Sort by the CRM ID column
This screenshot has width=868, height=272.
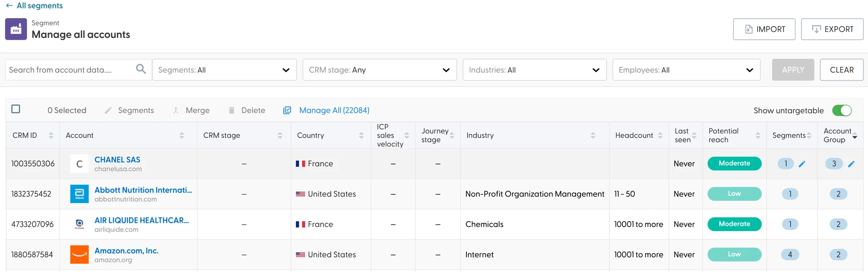tap(51, 135)
